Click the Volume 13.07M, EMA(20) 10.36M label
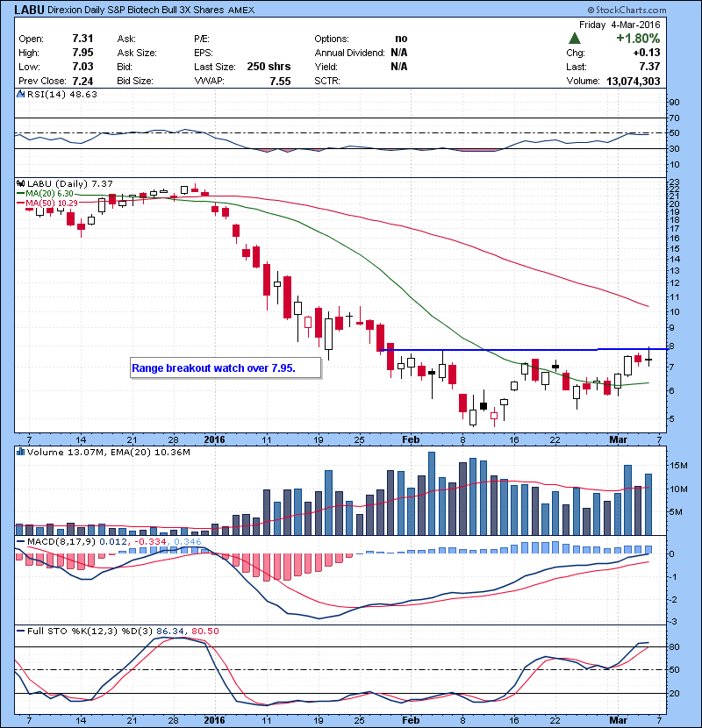 [x=108, y=453]
